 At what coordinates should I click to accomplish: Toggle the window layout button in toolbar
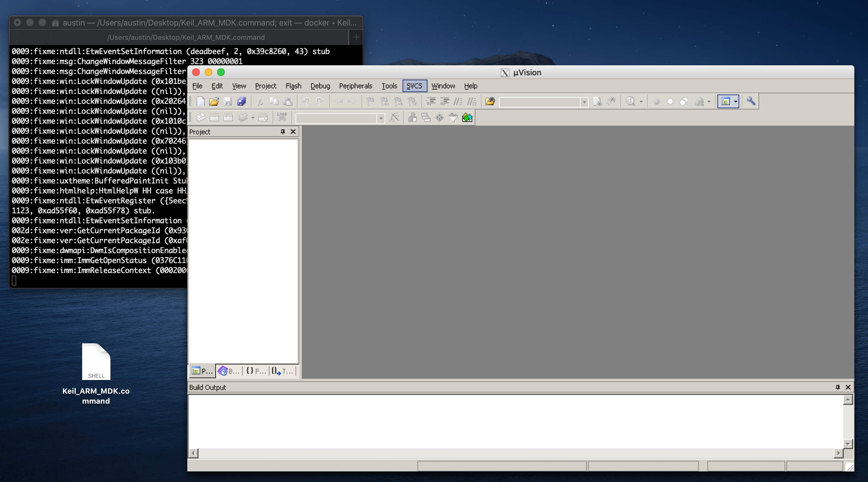click(725, 101)
